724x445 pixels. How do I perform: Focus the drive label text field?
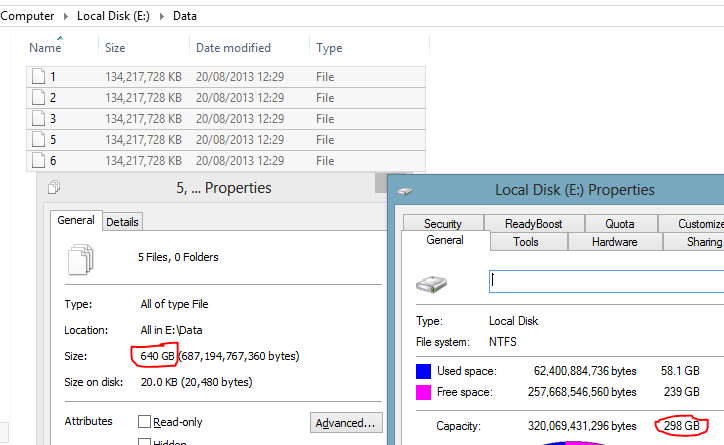point(606,282)
